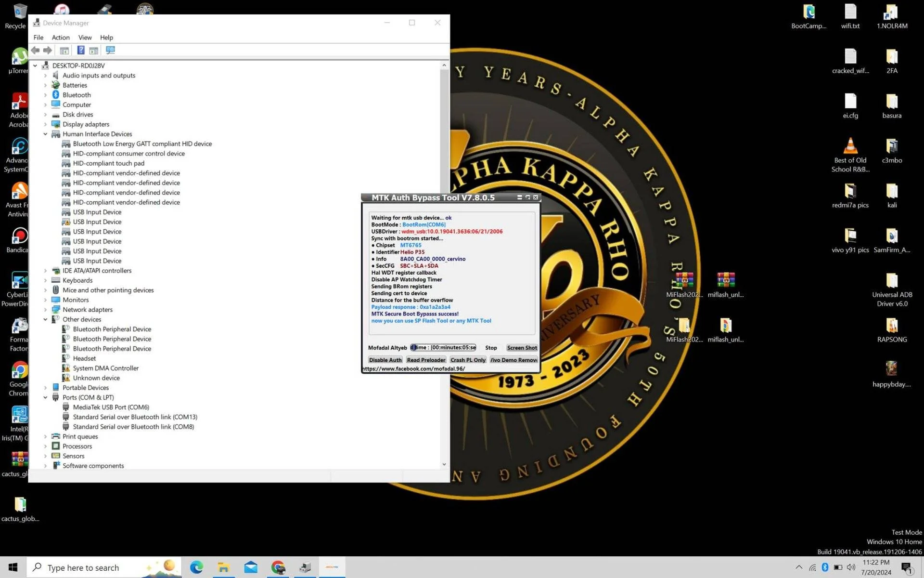Click the Google Chrome taskbar icon
924x578 pixels.
coord(278,567)
